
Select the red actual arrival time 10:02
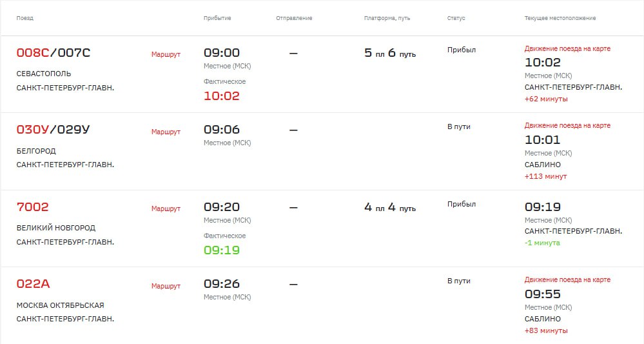(x=221, y=96)
